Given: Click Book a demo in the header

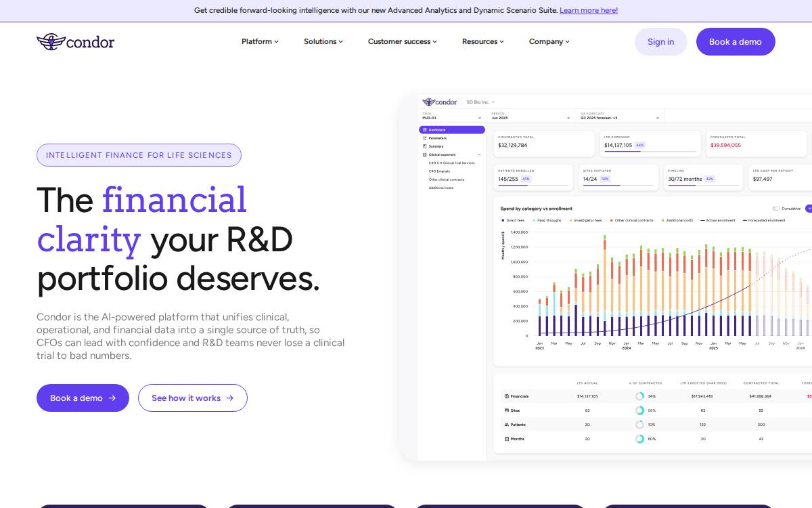Looking at the screenshot, I should [x=736, y=41].
